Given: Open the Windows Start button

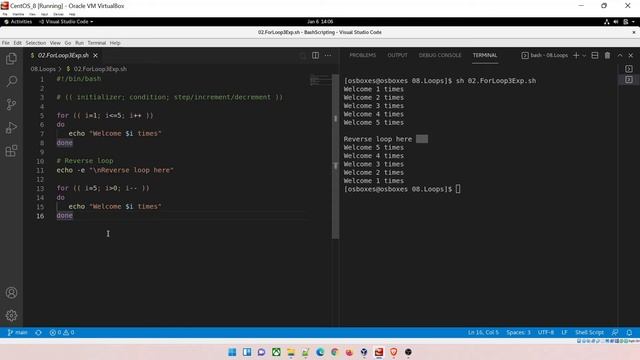Looking at the screenshot, I should (x=232, y=352).
